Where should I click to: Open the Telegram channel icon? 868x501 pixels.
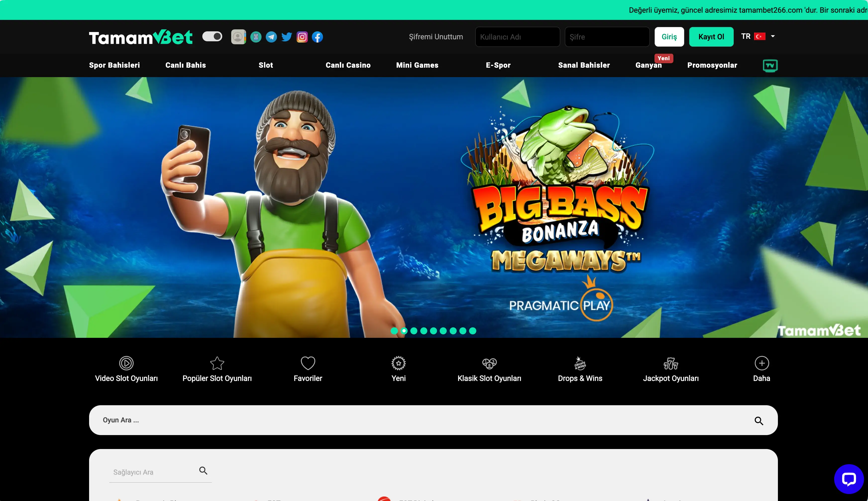(271, 37)
